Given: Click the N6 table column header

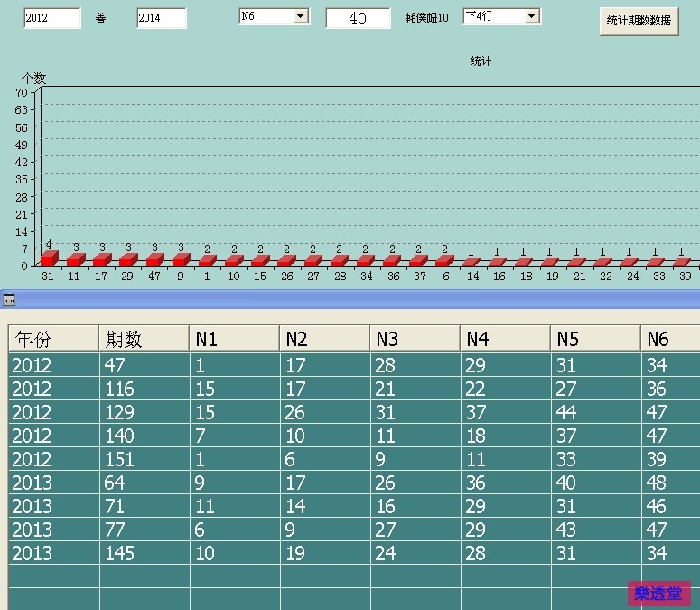Looking at the screenshot, I should tap(669, 339).
